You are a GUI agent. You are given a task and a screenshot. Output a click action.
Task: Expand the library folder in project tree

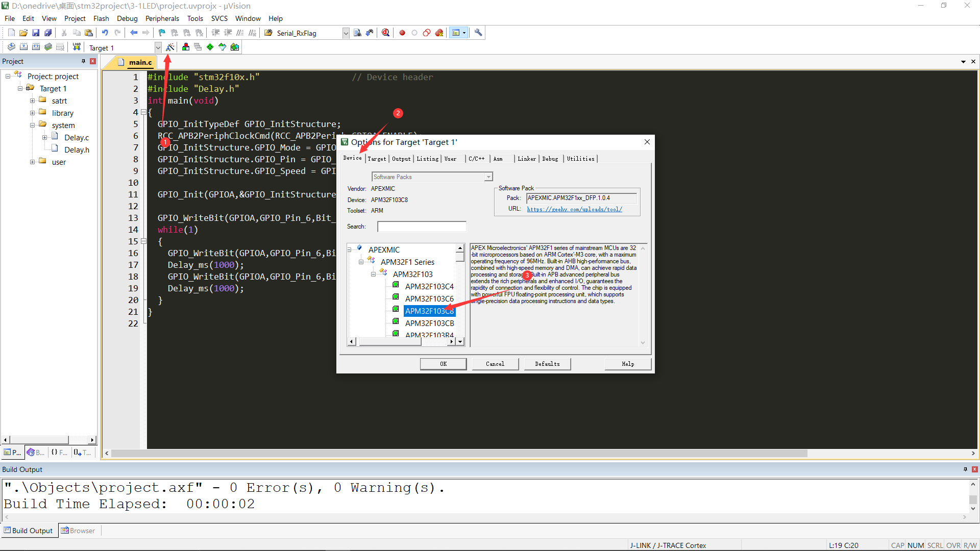[x=32, y=113]
